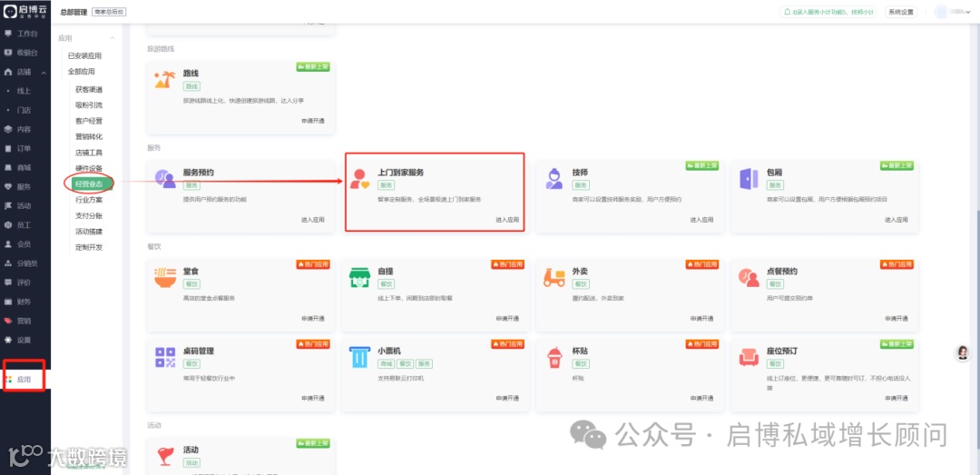Click the 上门到家服务 person-heart icon
Image resolution: width=980 pixels, height=475 pixels.
click(x=359, y=179)
